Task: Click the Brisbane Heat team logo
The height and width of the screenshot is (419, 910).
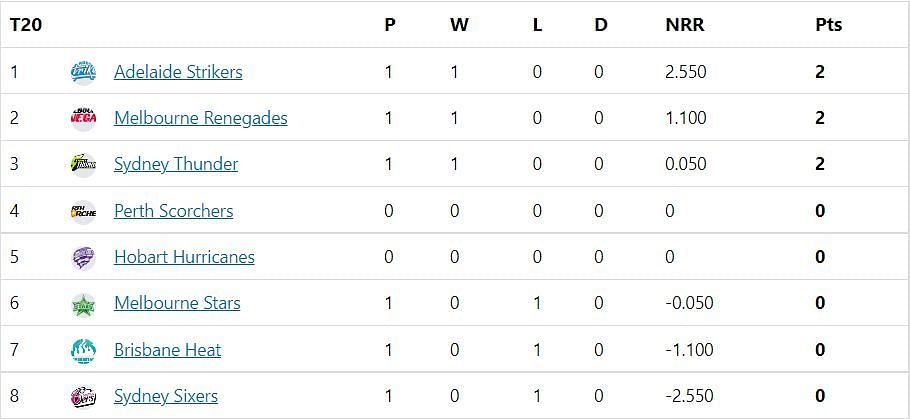Action: tap(83, 351)
